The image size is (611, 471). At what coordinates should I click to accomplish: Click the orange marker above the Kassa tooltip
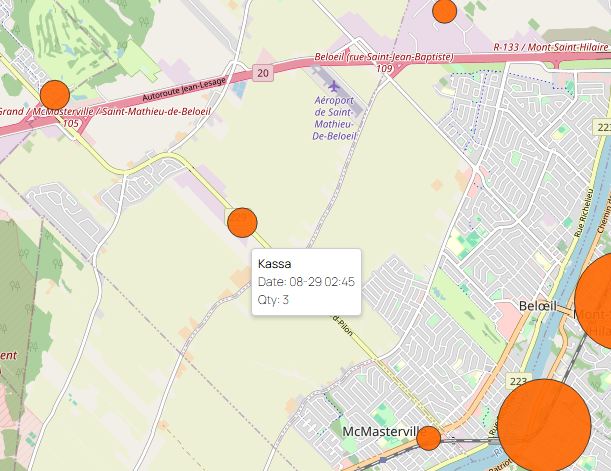coord(242,222)
